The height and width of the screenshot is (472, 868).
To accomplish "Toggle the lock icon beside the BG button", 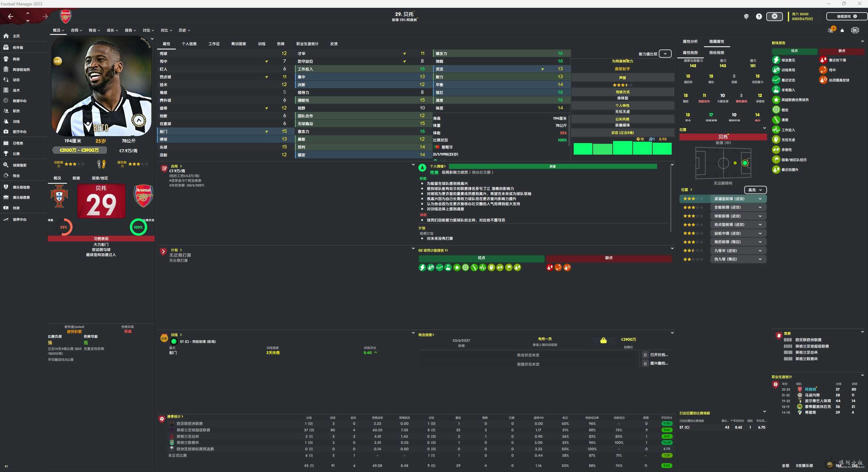I will click(842, 31).
